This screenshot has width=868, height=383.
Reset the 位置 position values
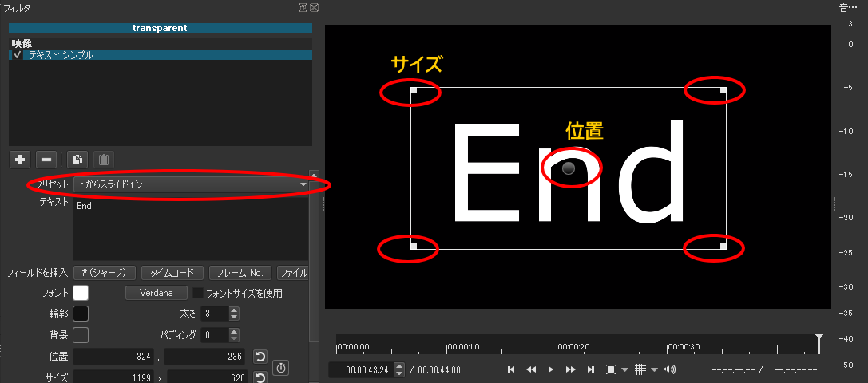pos(260,357)
